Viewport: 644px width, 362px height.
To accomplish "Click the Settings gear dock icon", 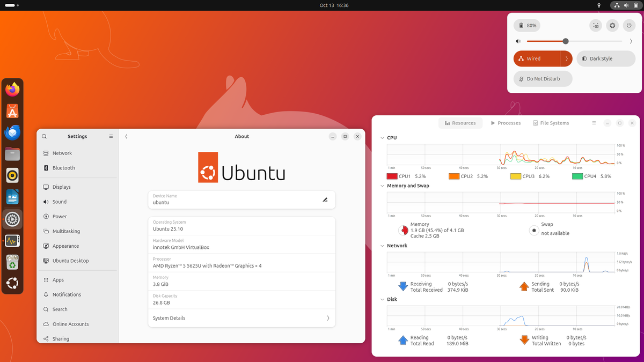I will 12,219.
